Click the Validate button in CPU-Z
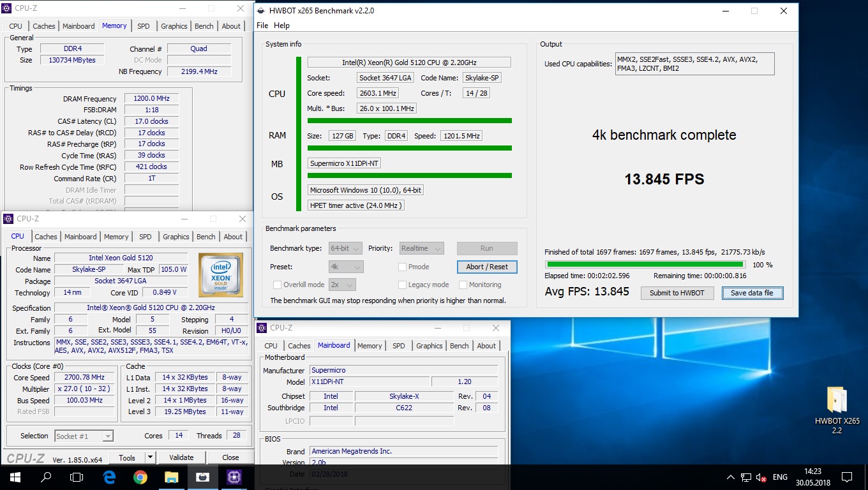868x490 pixels. click(181, 457)
